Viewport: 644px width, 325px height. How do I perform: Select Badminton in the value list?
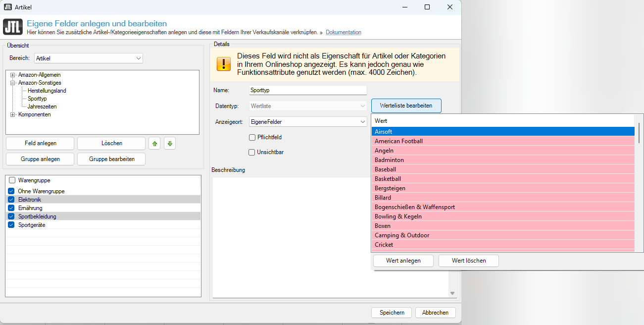(x=389, y=160)
